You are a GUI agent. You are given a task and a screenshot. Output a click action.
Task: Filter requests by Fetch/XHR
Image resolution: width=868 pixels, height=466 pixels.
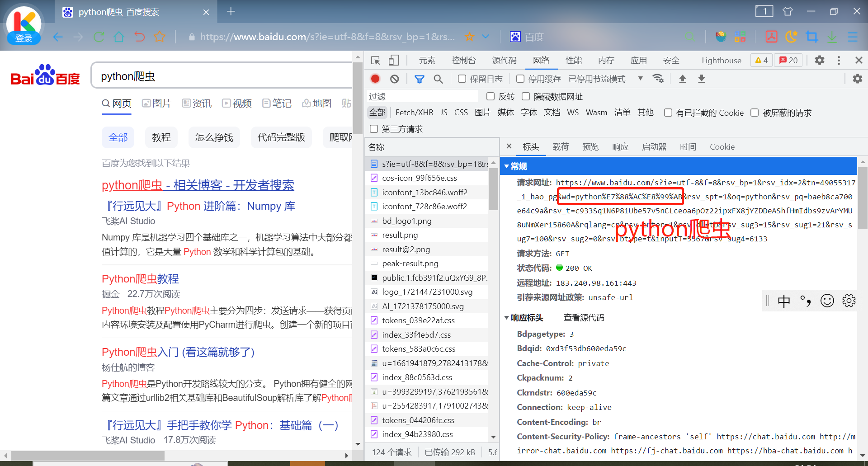(414, 113)
